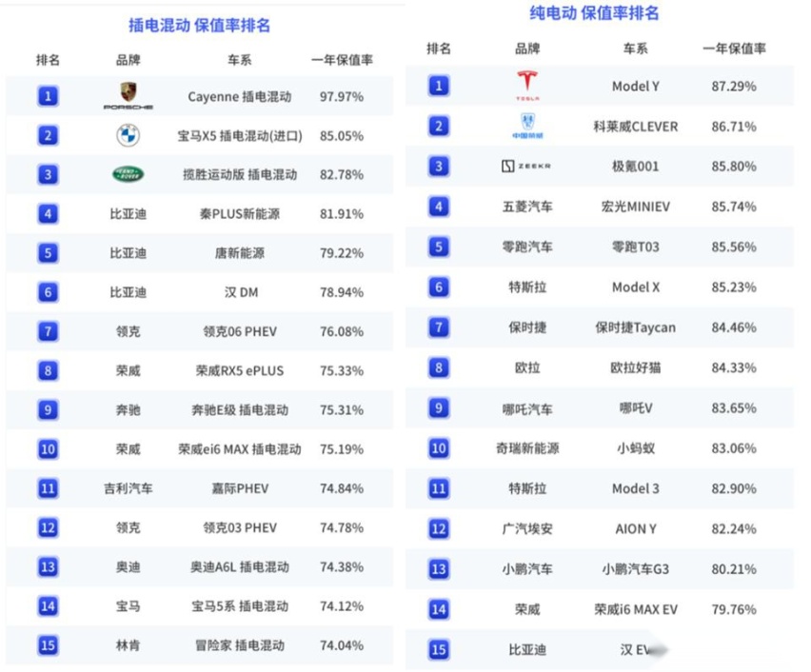Click rank badge 15 in the 汉 EV row
811x672 pixels.
point(439,650)
